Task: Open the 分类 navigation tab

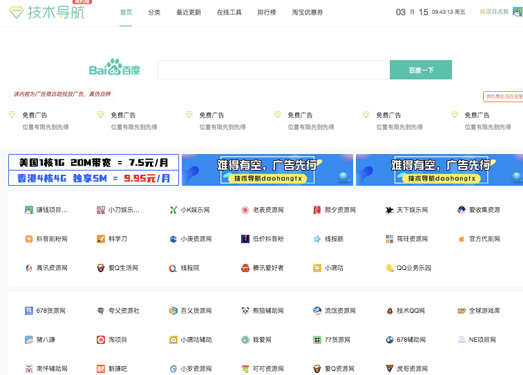Action: click(154, 12)
